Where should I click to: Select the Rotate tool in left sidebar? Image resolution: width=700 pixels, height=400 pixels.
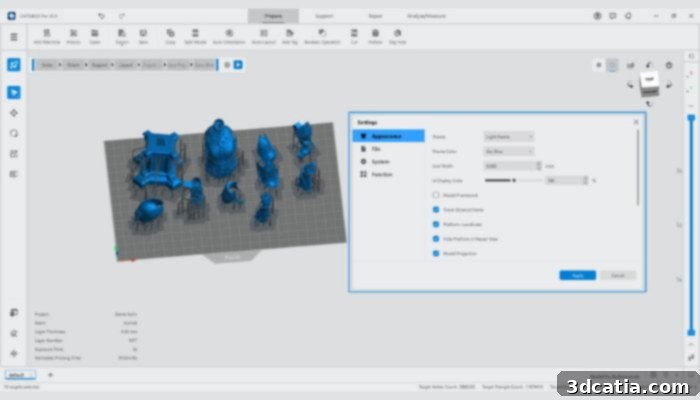[14, 133]
